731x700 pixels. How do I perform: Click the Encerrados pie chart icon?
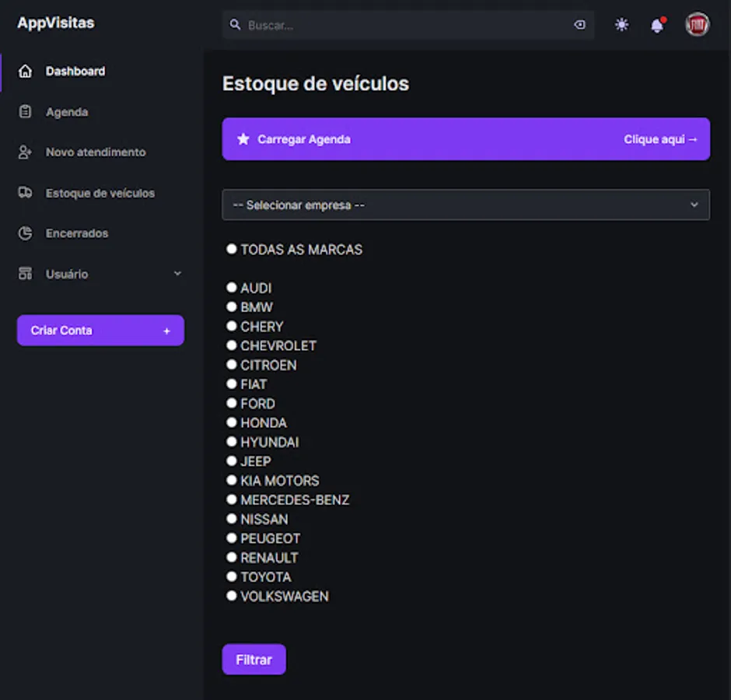click(25, 233)
